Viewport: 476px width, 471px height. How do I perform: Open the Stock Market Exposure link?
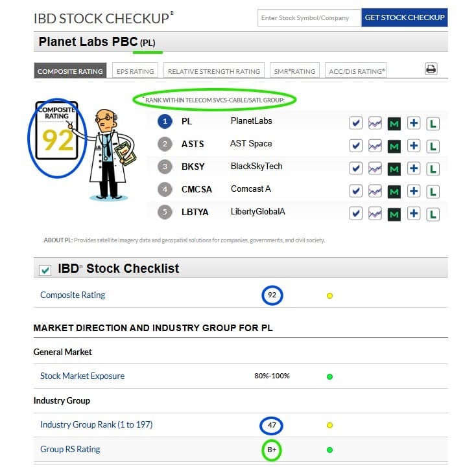(82, 376)
